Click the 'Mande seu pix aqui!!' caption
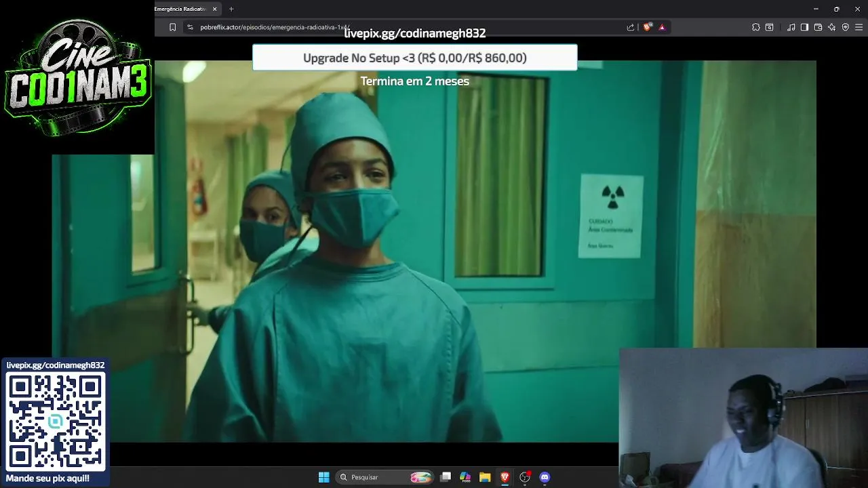 click(x=47, y=479)
